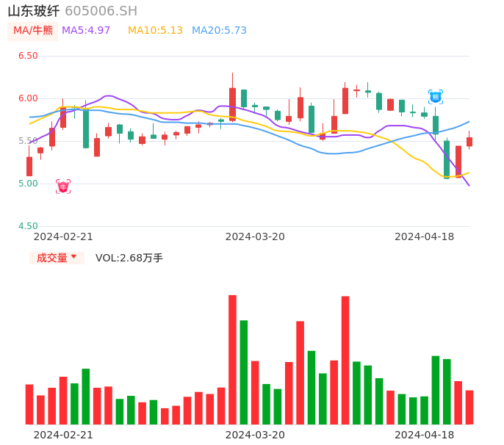Click the MA10:5.13 legend label
Image resolution: width=504 pixels, height=445 pixels.
point(155,30)
